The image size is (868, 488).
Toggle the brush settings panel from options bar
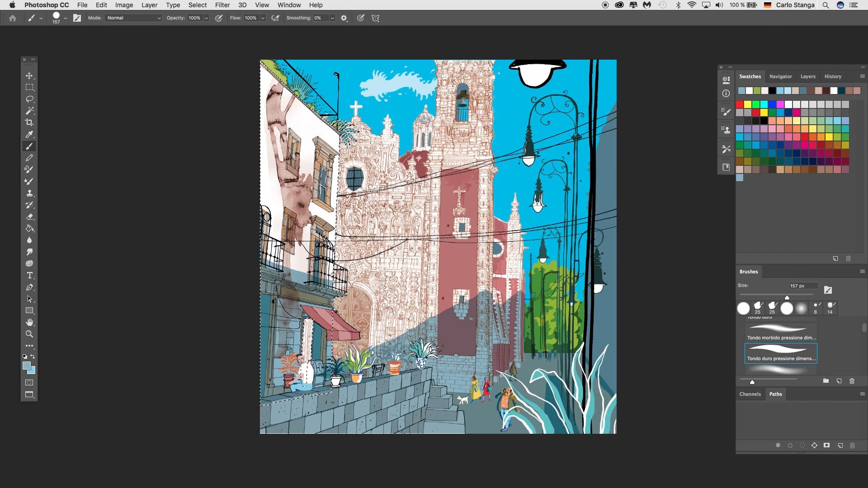(77, 18)
